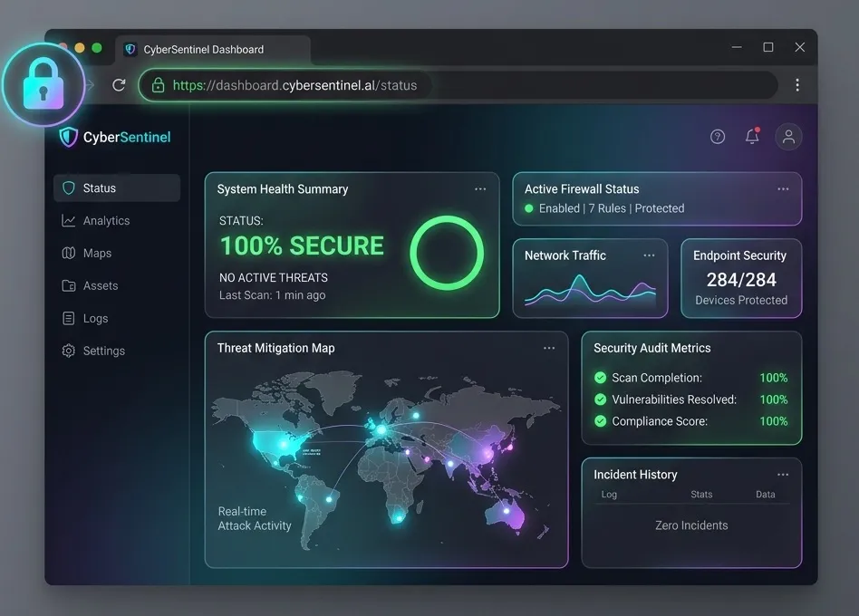This screenshot has width=859, height=616.
Task: Click the large glowing lock badge
Action: [43, 85]
